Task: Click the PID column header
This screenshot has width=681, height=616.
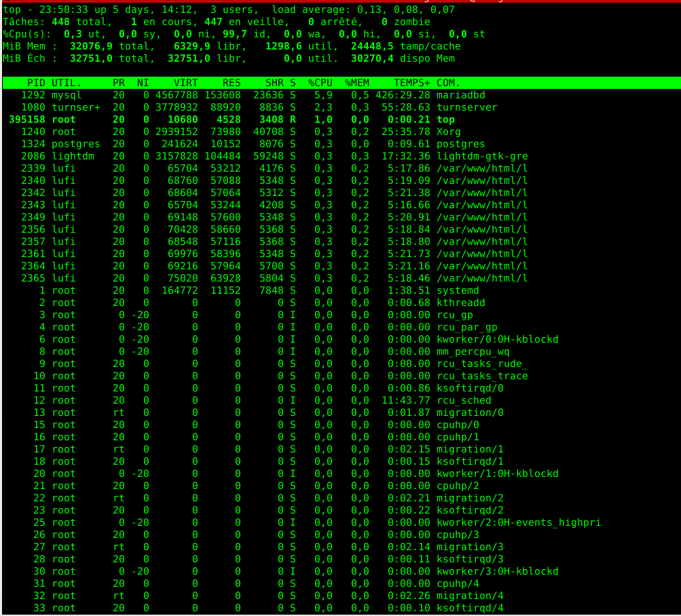Action: point(36,83)
